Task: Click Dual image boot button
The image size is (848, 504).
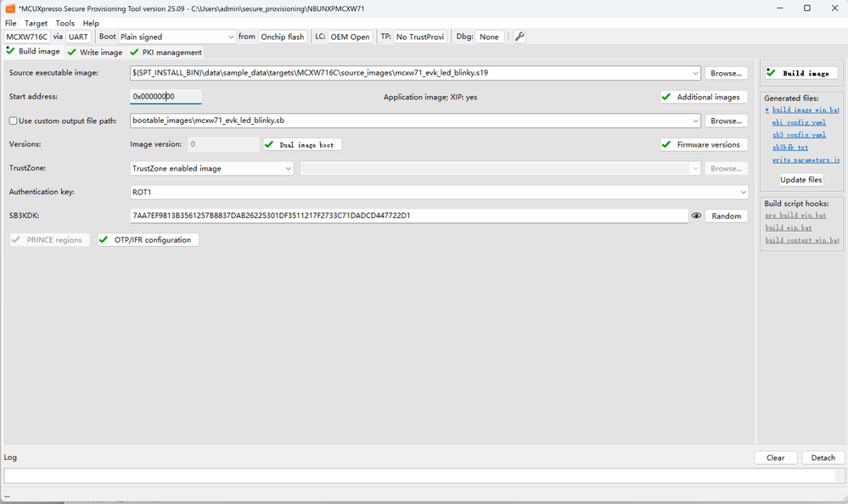Action: (302, 145)
